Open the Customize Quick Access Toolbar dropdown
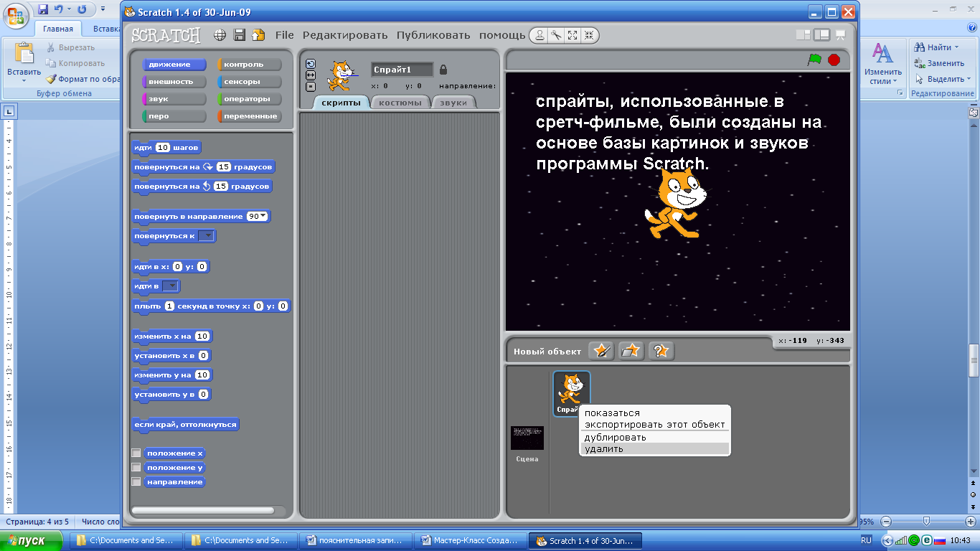The width and height of the screenshot is (980, 551). point(101,9)
